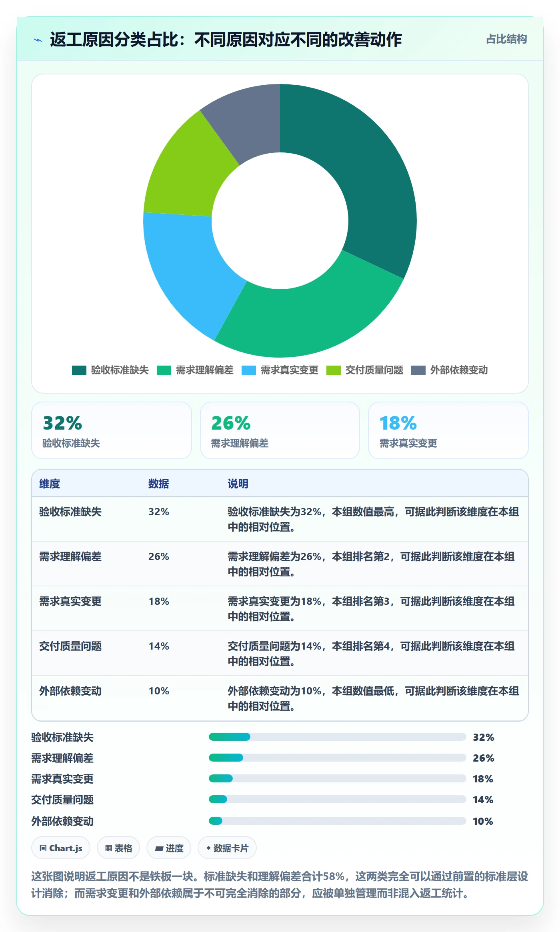Toggle the 验收标准缺失 legend item

tap(110, 370)
